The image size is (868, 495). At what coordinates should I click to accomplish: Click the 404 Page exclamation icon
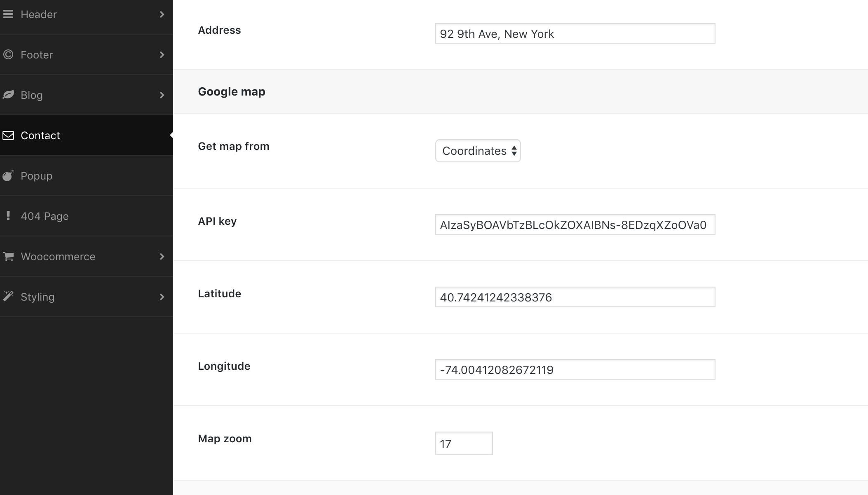8,215
